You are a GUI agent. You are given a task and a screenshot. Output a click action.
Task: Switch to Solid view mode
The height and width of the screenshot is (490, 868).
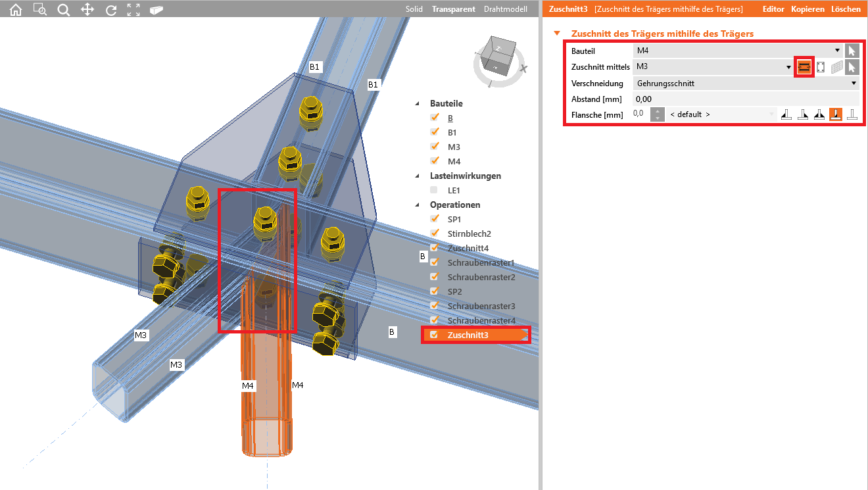click(x=414, y=9)
